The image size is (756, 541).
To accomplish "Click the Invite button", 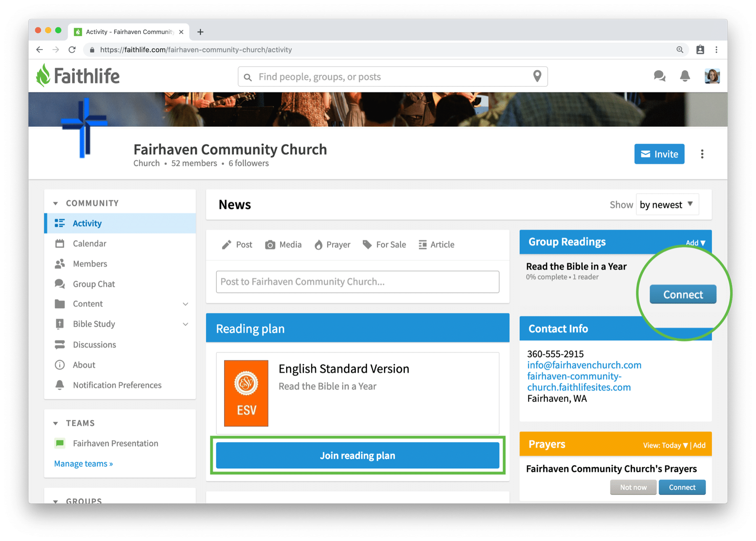I will tap(659, 154).
